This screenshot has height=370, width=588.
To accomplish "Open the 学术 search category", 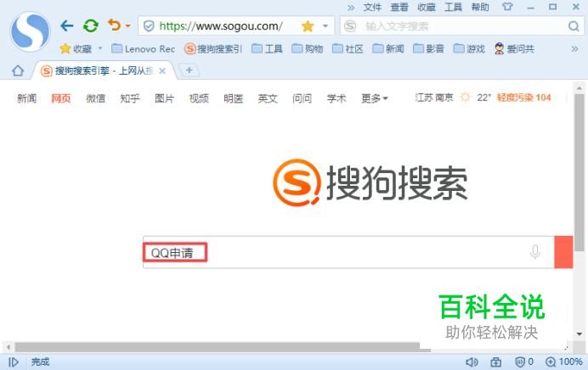I will coord(336,98).
